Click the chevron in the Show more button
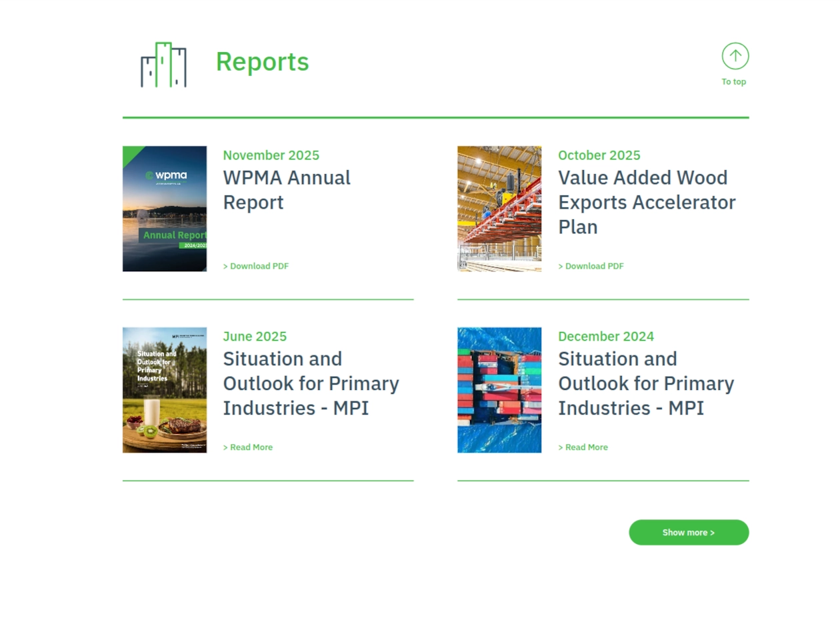Screen dimensions: 840x630 coord(712,532)
